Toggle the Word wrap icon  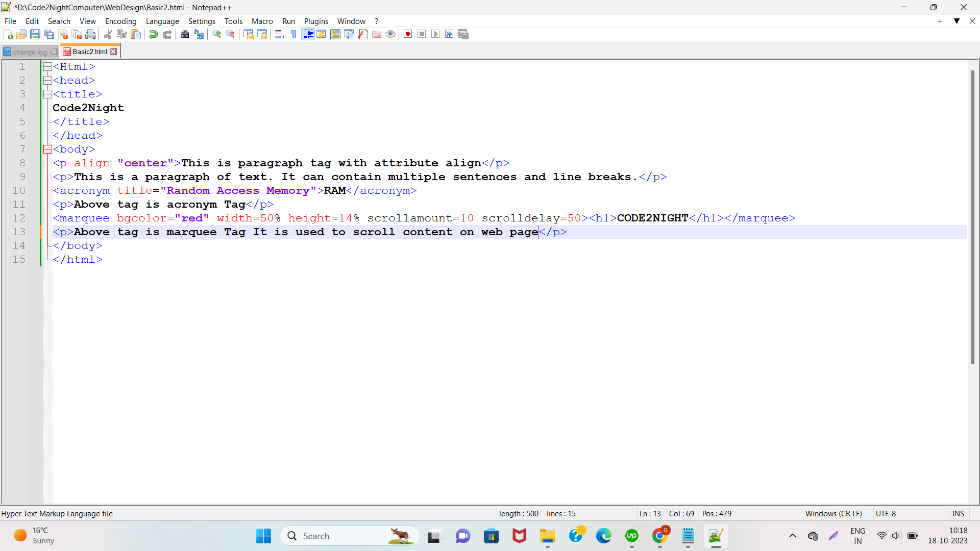point(280,34)
